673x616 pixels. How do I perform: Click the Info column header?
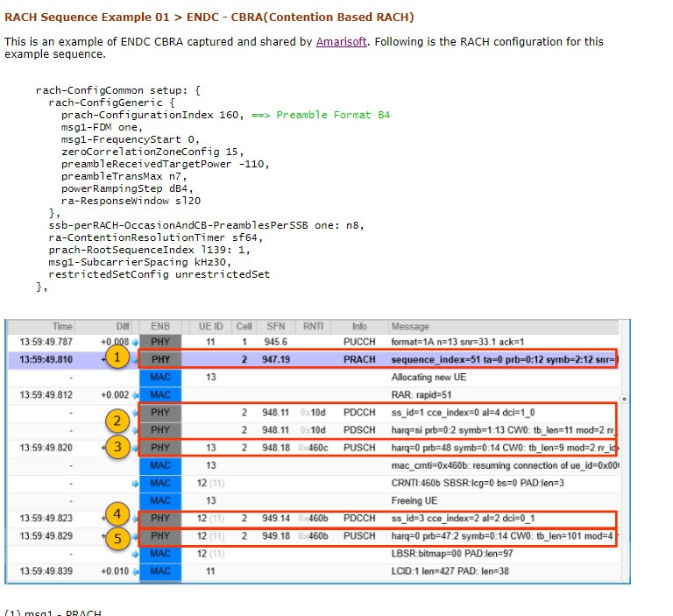pos(359,326)
